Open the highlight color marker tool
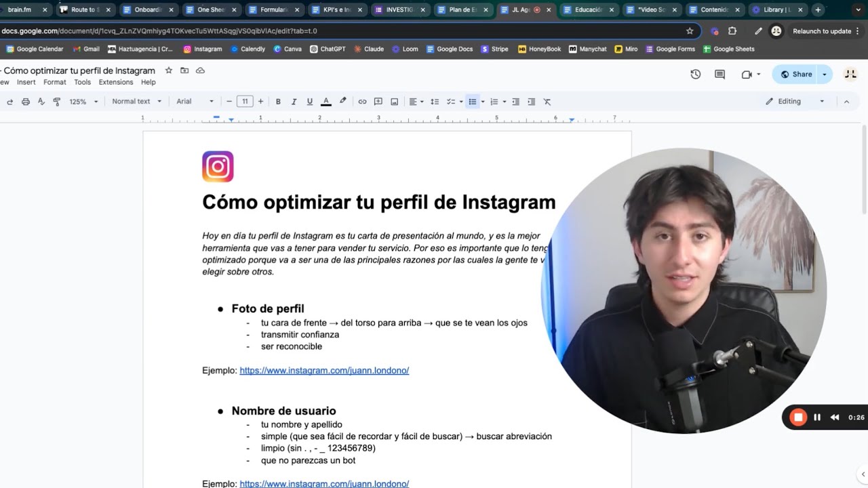Image resolution: width=868 pixels, height=488 pixels. tap(342, 102)
